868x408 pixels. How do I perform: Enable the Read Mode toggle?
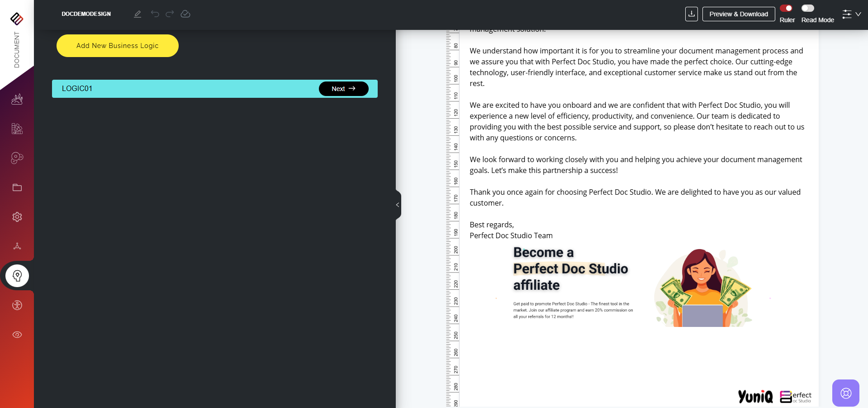807,8
